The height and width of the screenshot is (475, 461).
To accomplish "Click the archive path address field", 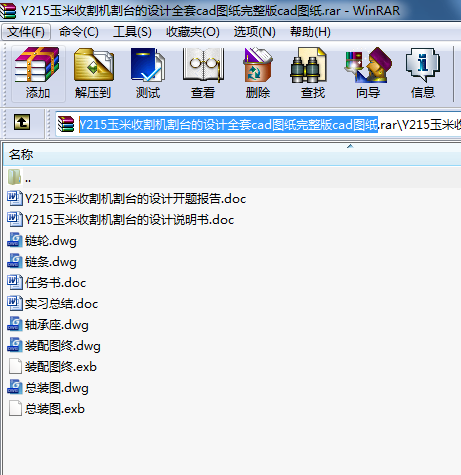I will coord(258,125).
